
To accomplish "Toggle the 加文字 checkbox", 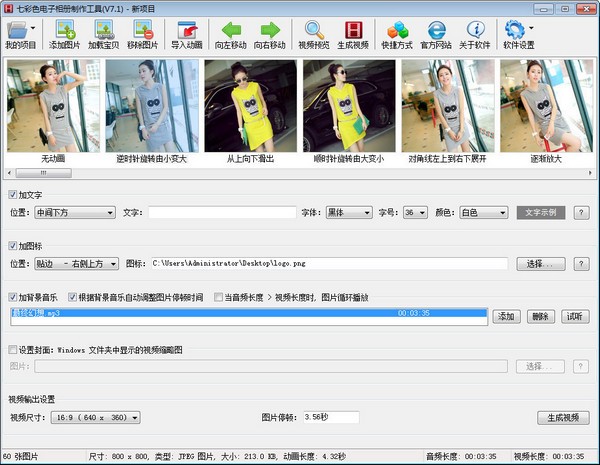I will pyautogui.click(x=13, y=194).
